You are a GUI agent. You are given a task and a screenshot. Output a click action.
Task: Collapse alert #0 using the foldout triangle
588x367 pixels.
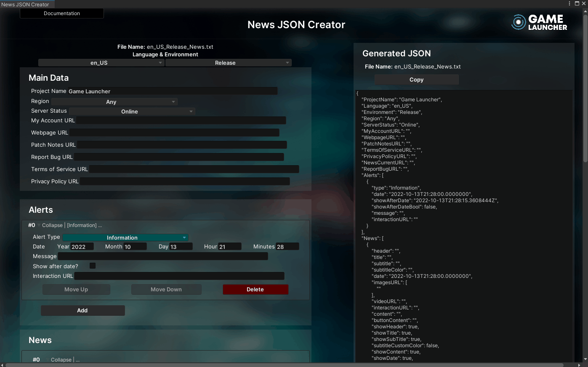point(39,225)
